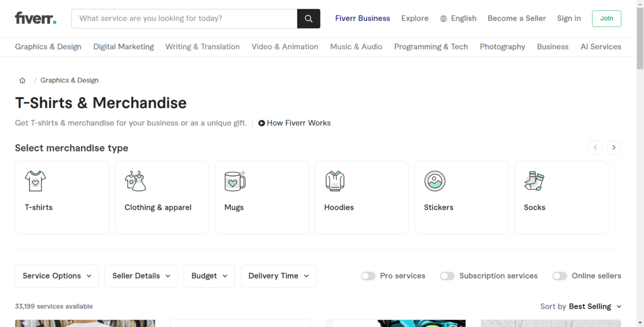Click the right carousel arrow
This screenshot has width=644, height=327.
pos(614,148)
